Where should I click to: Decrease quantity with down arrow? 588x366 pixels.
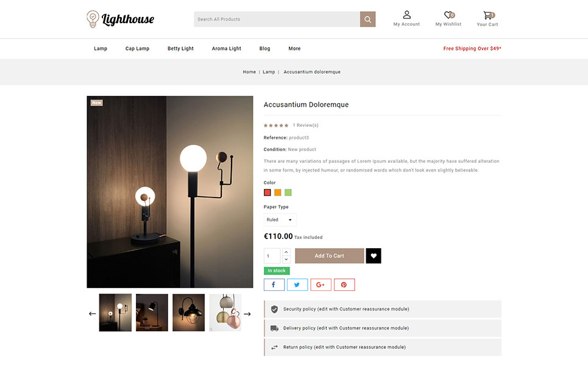(x=286, y=259)
